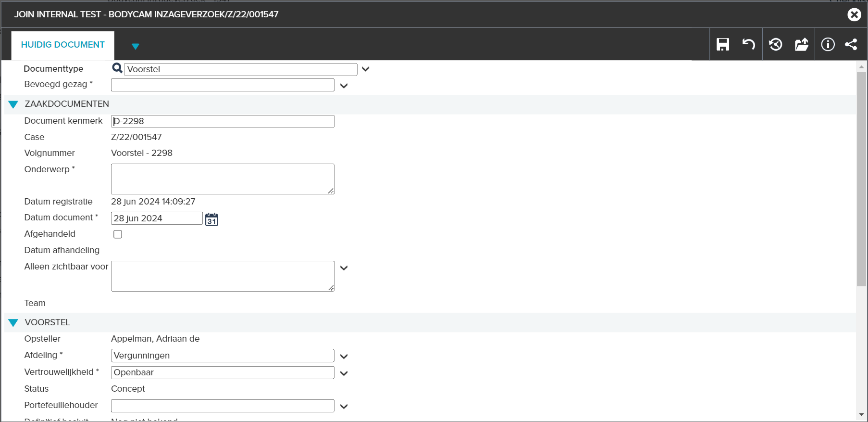Click the Status value Concept
The height and width of the screenshot is (422, 868).
pos(128,389)
